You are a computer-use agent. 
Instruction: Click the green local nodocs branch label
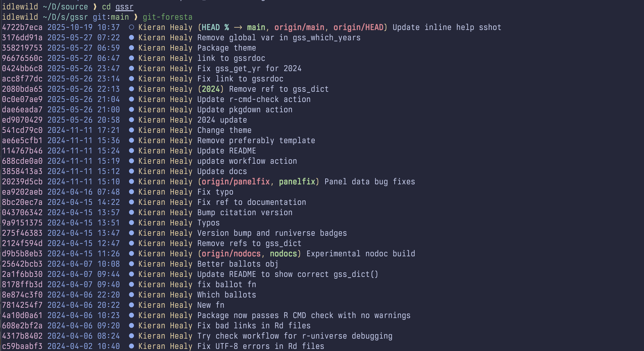point(283,254)
